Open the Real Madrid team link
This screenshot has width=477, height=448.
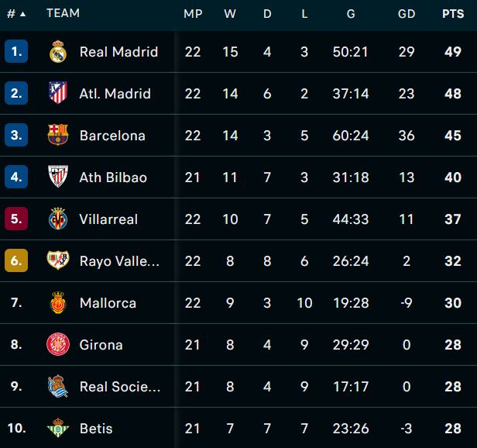coord(118,52)
